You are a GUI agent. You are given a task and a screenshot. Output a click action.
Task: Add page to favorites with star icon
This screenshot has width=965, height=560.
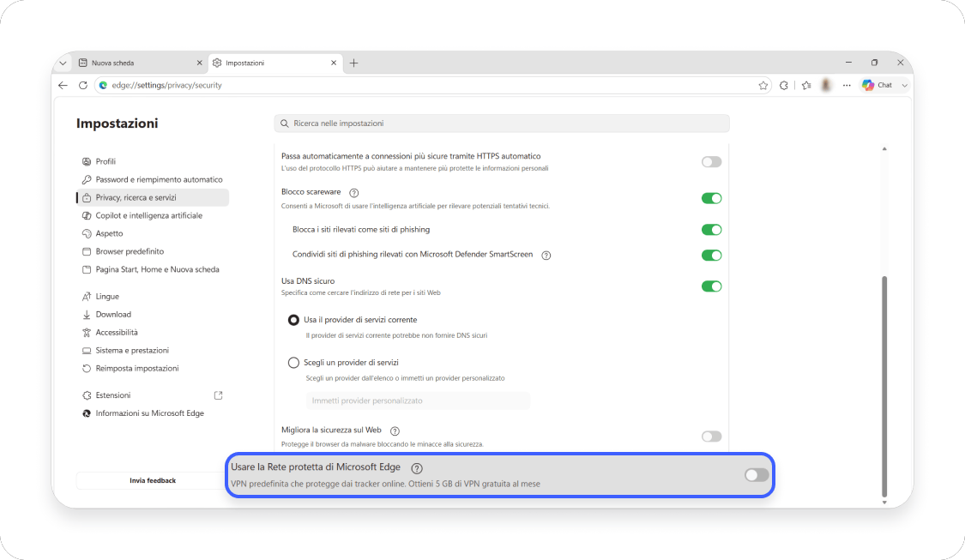click(763, 86)
